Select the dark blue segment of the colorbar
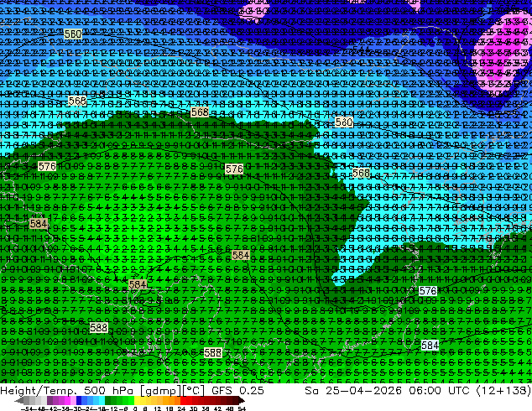This screenshot has width=532, height=411. point(79,401)
